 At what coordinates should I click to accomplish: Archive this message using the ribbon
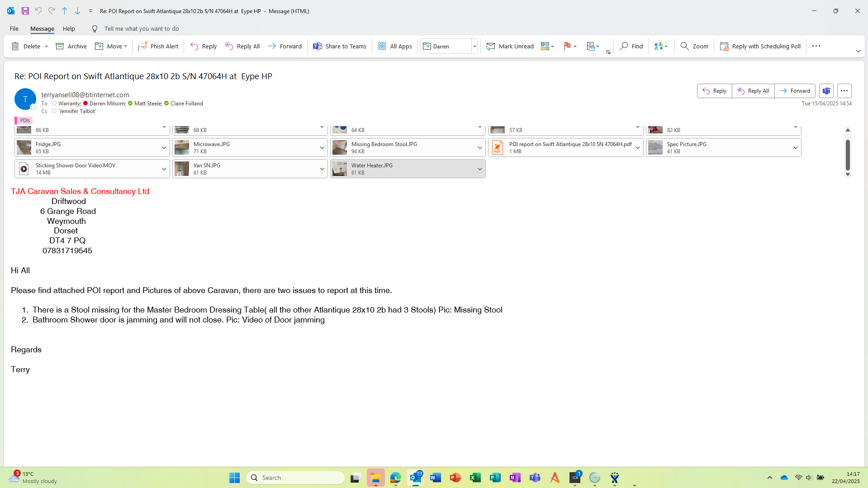(x=71, y=46)
